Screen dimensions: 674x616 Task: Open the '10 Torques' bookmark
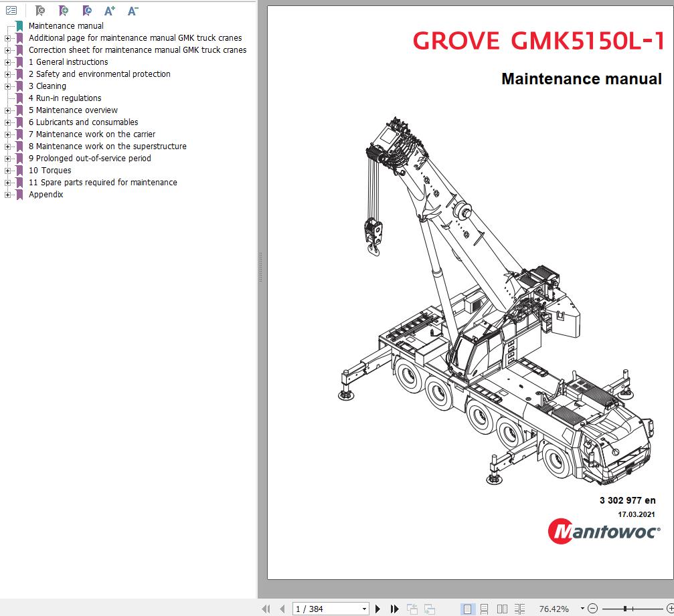[50, 171]
